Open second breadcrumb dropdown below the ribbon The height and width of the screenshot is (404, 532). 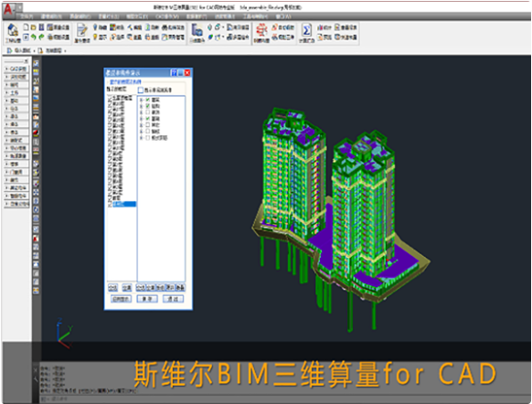coord(65,50)
